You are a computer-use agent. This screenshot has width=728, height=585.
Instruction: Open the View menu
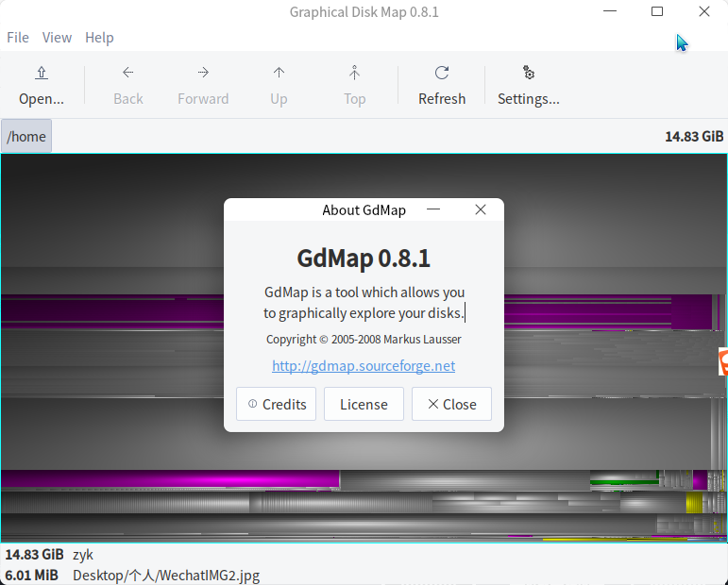click(x=57, y=38)
